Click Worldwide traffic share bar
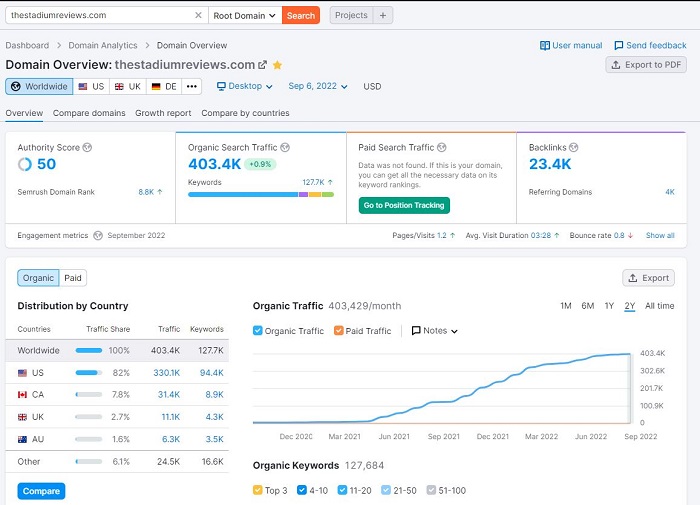Screen dimensions: 700x505 (x=89, y=351)
